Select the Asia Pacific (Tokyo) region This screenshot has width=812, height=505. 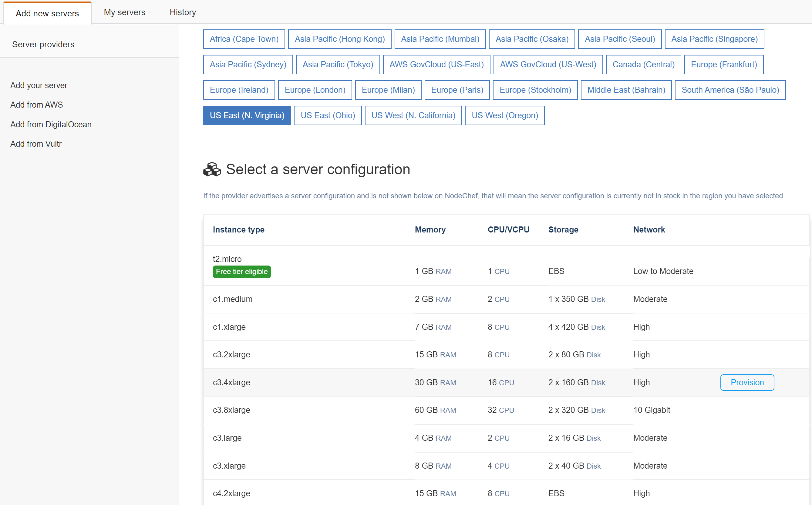coord(338,65)
